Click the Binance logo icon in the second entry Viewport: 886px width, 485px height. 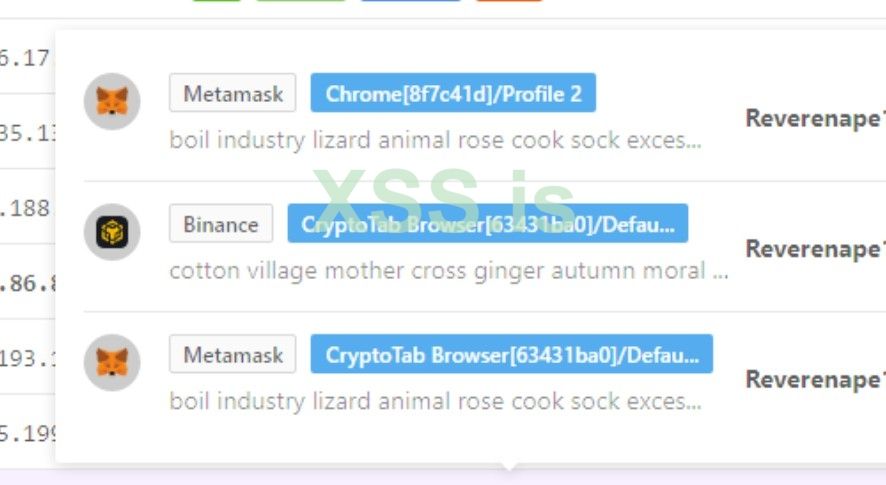pos(111,232)
